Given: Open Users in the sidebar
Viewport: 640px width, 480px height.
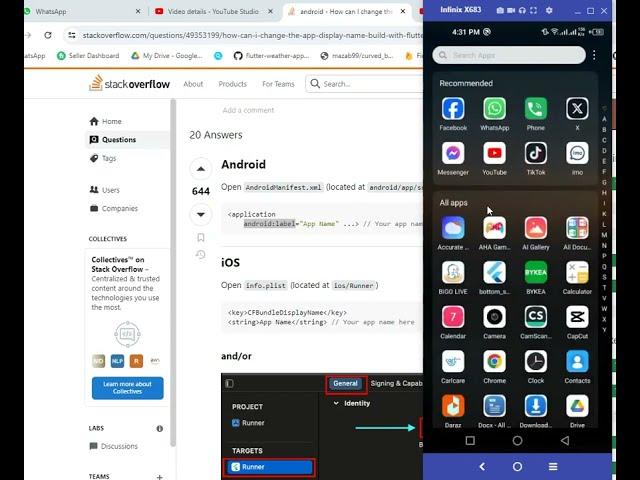Looking at the screenshot, I should point(104,190).
